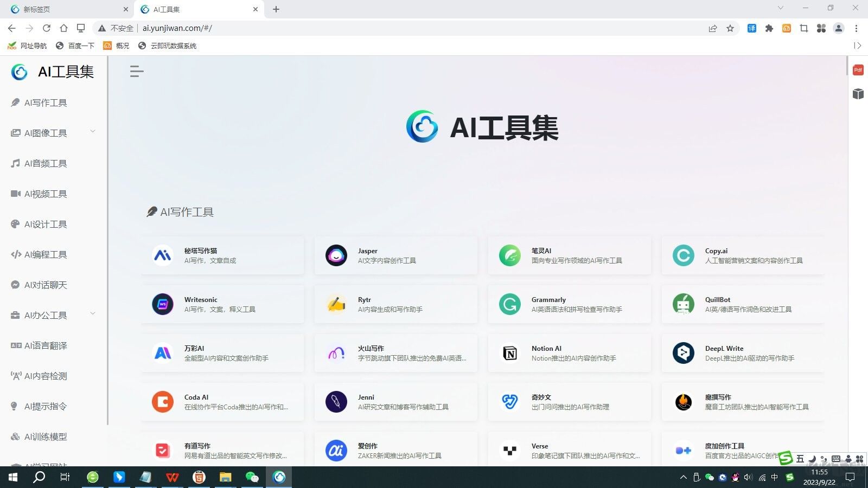
Task: Select the AI写作工具 category in the sidebar
Action: [x=44, y=102]
